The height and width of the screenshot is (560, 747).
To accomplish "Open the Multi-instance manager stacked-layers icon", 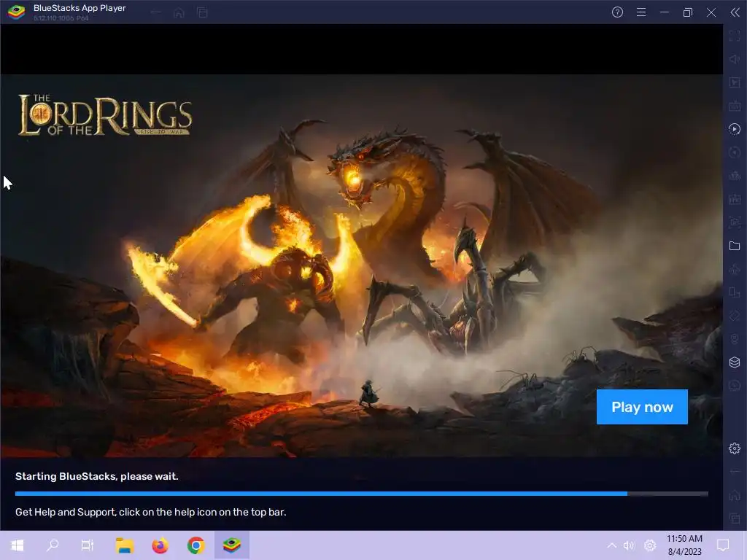I will click(x=735, y=362).
